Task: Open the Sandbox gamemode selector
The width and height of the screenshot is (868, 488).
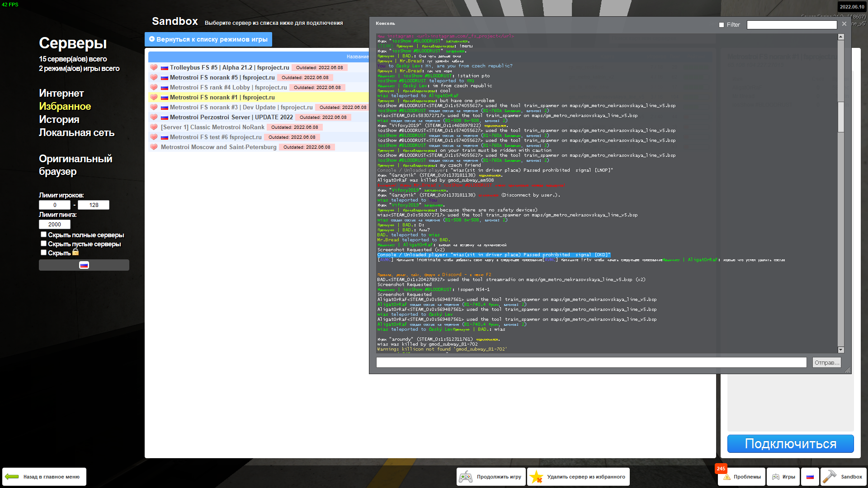Action: 844,477
